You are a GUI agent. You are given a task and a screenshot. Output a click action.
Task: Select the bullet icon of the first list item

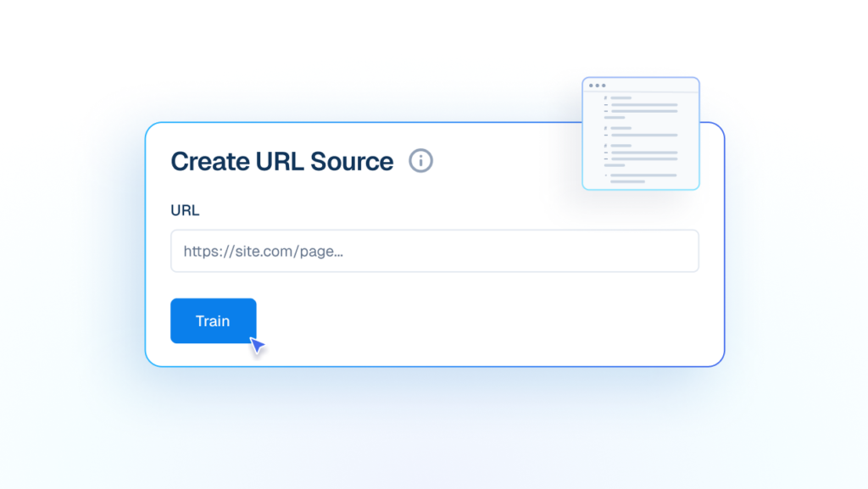(605, 97)
